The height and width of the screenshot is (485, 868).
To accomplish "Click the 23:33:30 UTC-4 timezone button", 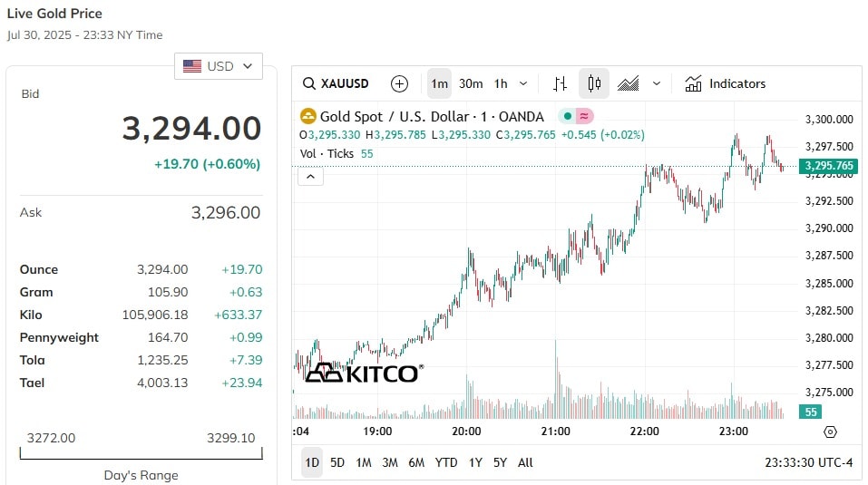I will click(809, 462).
